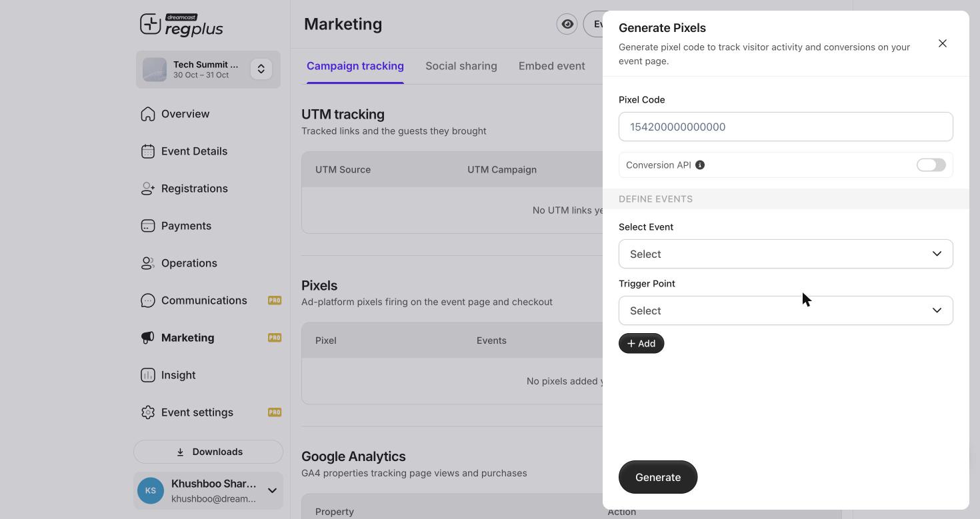Image resolution: width=980 pixels, height=519 pixels.
Task: Click the Registrations person icon
Action: click(x=148, y=189)
